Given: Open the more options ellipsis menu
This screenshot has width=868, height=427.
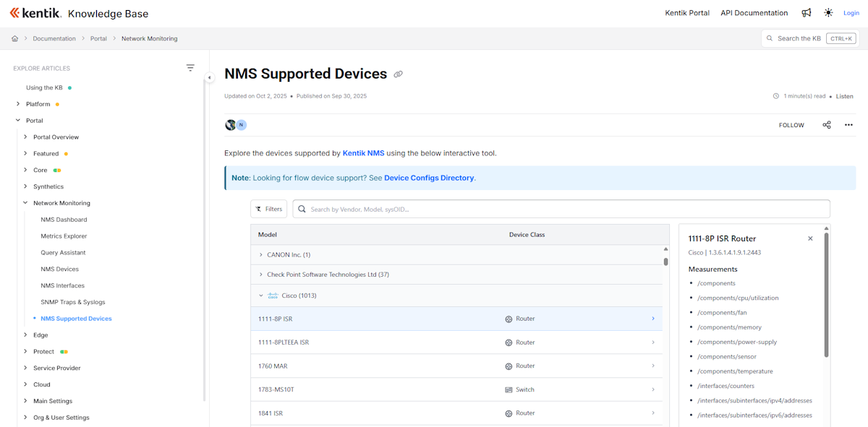Looking at the screenshot, I should coord(848,125).
